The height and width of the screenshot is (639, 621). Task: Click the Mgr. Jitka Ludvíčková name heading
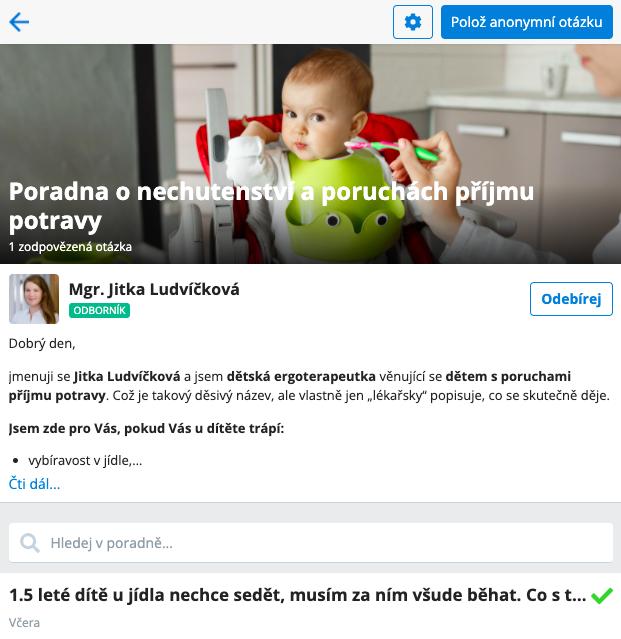pyautogui.click(x=154, y=289)
